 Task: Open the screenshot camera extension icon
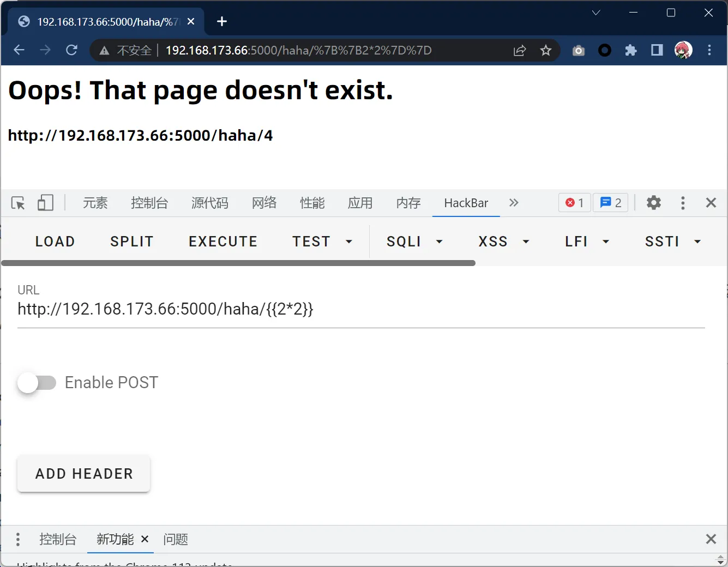[579, 51]
